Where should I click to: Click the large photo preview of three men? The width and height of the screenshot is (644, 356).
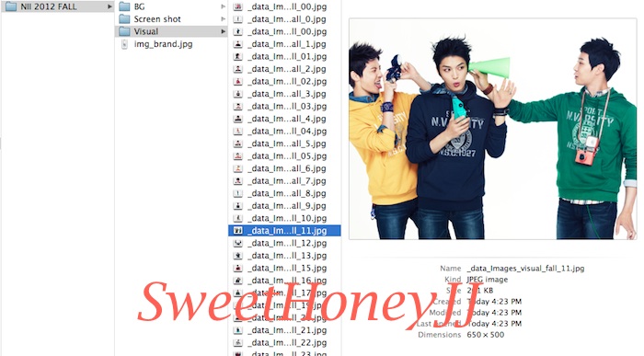click(x=492, y=129)
